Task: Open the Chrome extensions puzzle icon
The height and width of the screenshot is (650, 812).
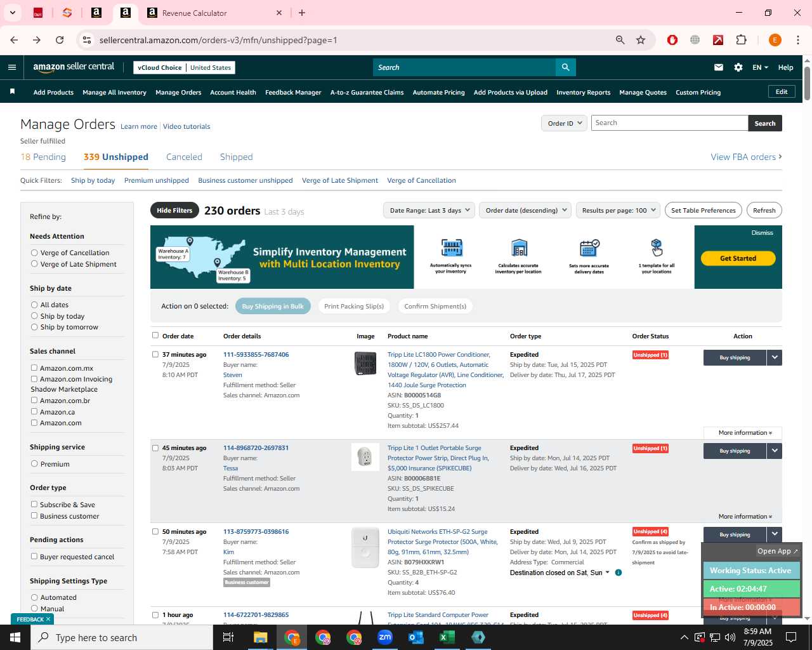Action: coord(741,40)
